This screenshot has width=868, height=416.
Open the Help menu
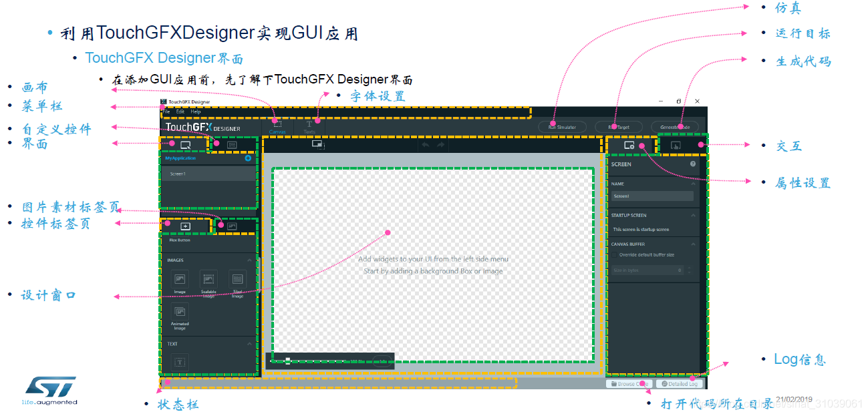tap(196, 112)
